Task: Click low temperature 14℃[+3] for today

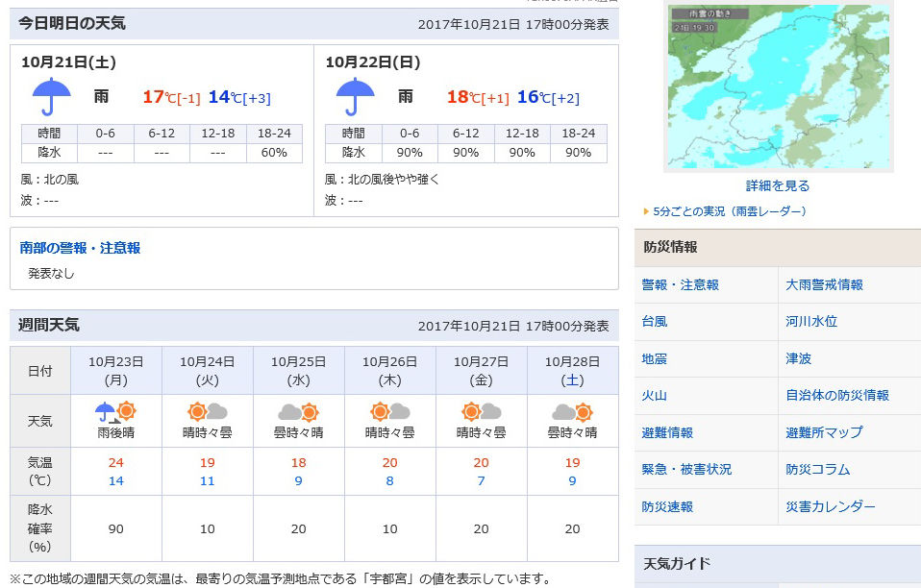Action: pos(239,97)
